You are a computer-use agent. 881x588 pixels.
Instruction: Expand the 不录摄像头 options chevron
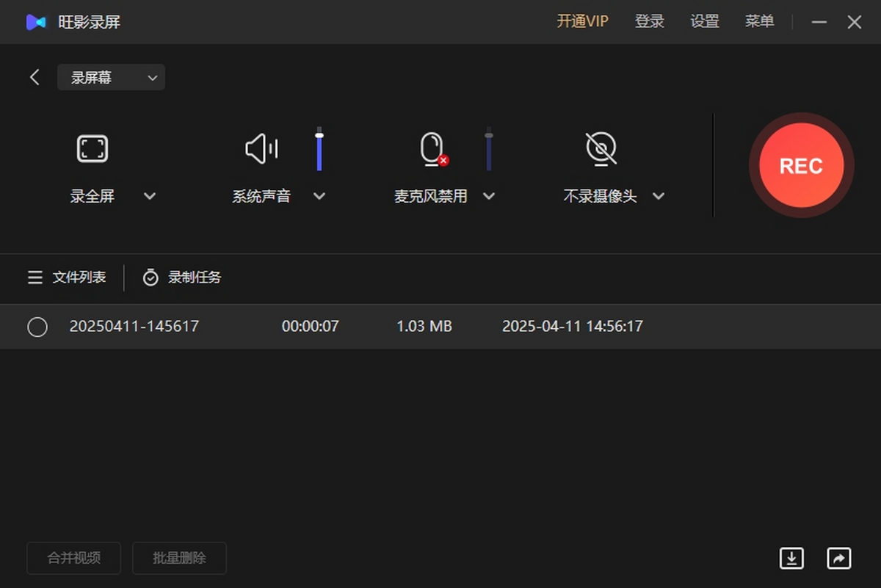659,196
